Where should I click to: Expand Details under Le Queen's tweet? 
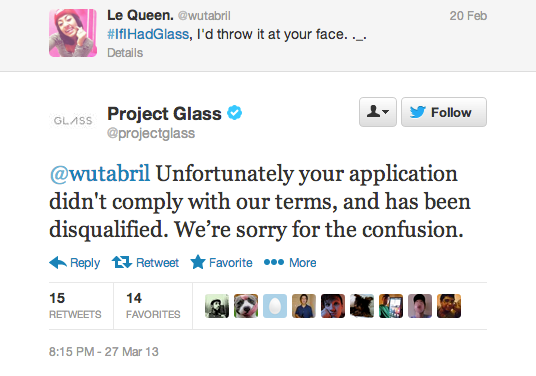[125, 53]
